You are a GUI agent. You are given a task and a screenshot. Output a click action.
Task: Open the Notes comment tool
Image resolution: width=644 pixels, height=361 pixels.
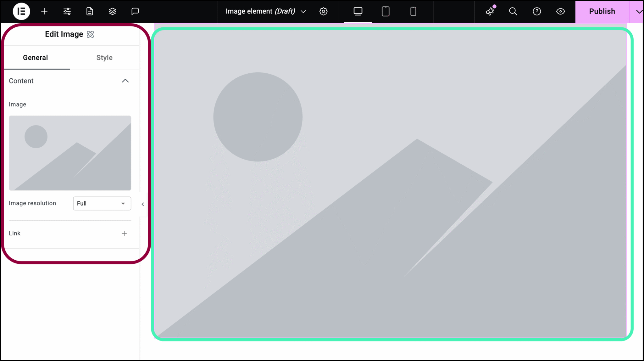135,11
